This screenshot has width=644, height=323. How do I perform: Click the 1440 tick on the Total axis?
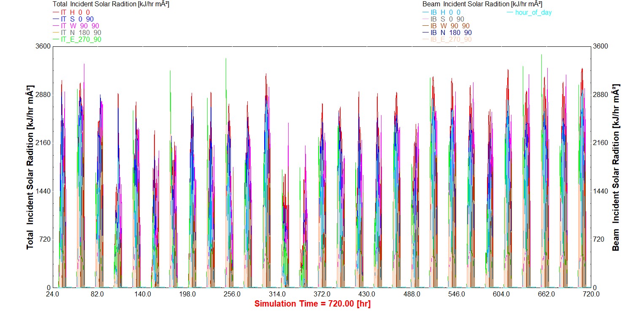(43, 191)
